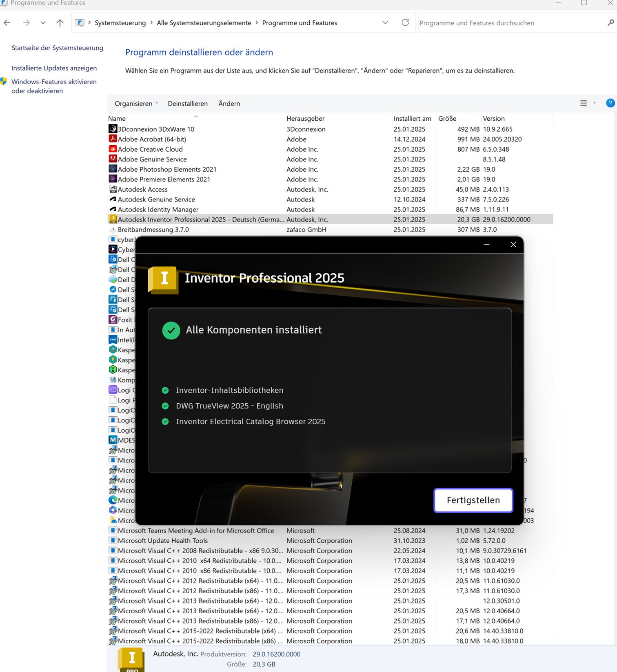Open recent locations dropdown arrow
This screenshot has width=617, height=672.
click(x=43, y=23)
